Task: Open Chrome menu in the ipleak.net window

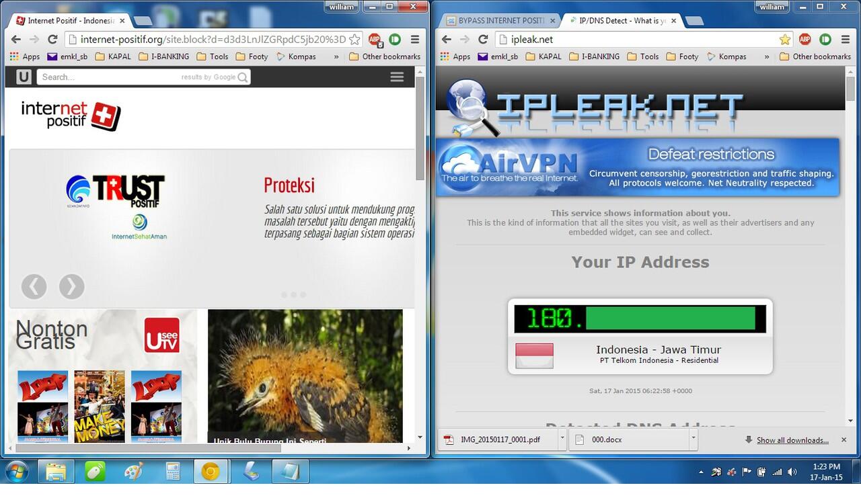Action: tap(846, 40)
